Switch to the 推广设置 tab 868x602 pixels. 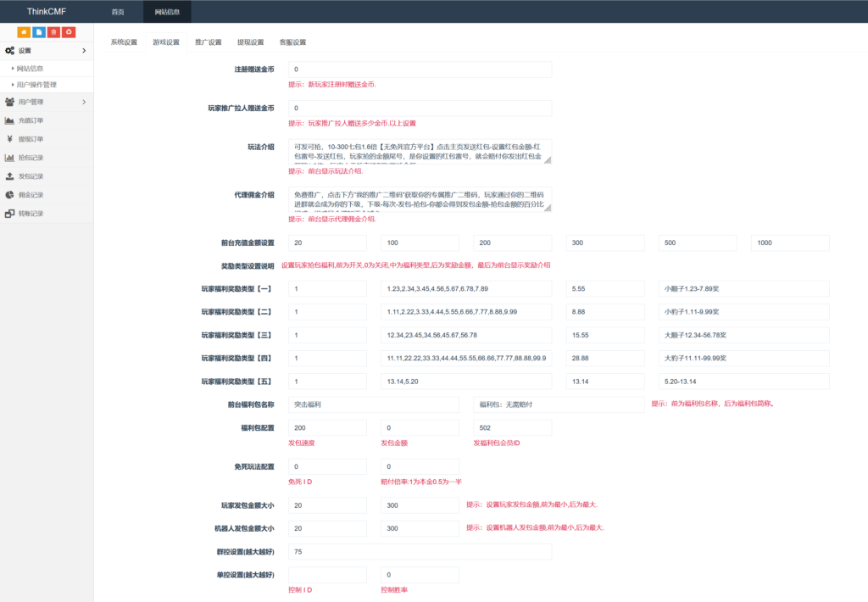[208, 42]
